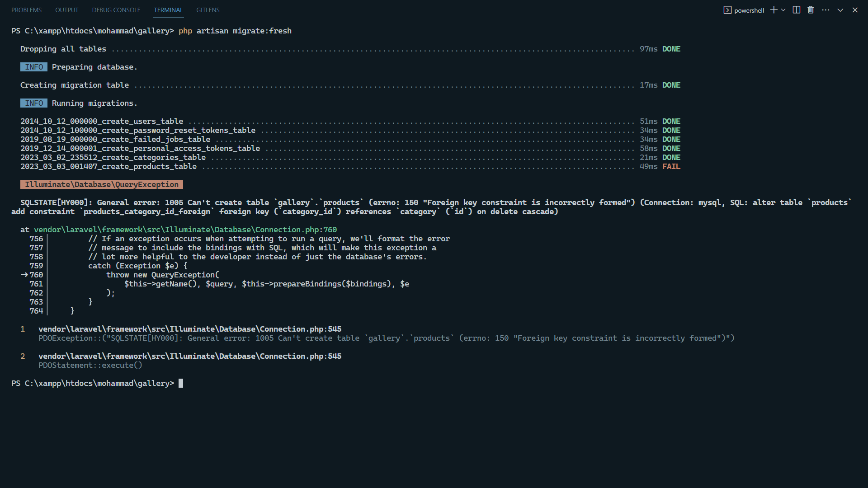The height and width of the screenshot is (488, 868).
Task: Click the create_password_reset_tokens_table migration row
Action: point(350,130)
